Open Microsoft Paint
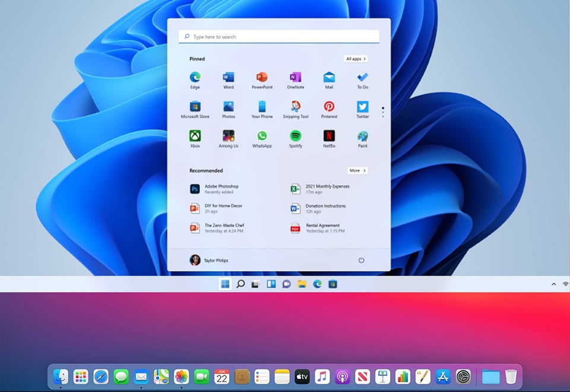 (x=362, y=139)
